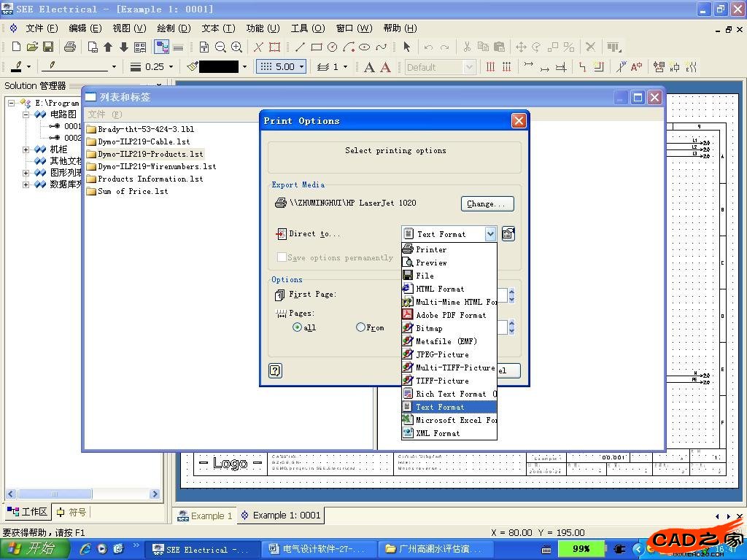Click the print icon in the toolbar
Screen dimensions: 747x560
point(69,47)
